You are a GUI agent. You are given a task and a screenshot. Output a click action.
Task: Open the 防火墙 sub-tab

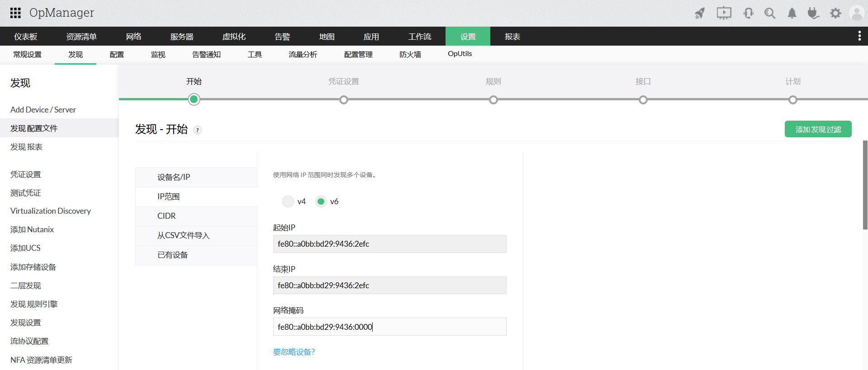point(410,55)
